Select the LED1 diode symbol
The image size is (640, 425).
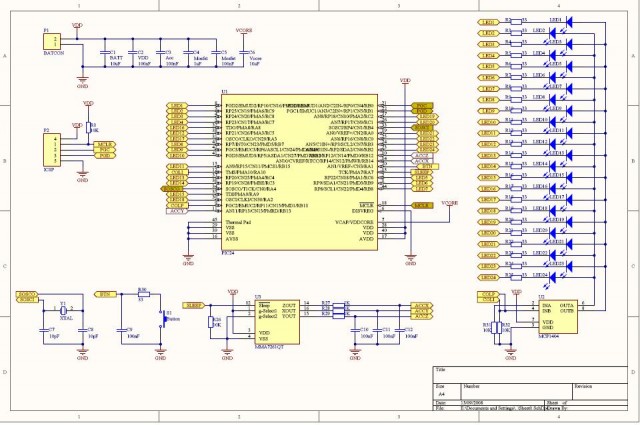tap(570, 22)
